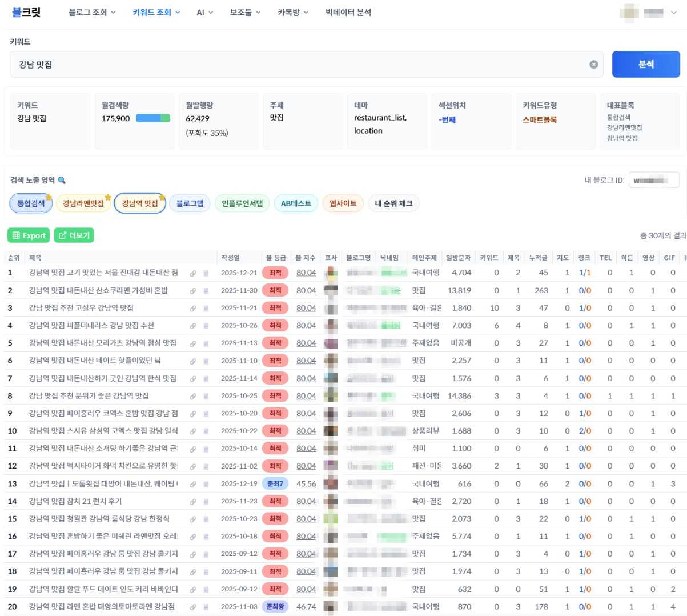Click the 최적 grade badge in rank 10
Image resolution: width=687 pixels, height=616 pixels.
275,431
